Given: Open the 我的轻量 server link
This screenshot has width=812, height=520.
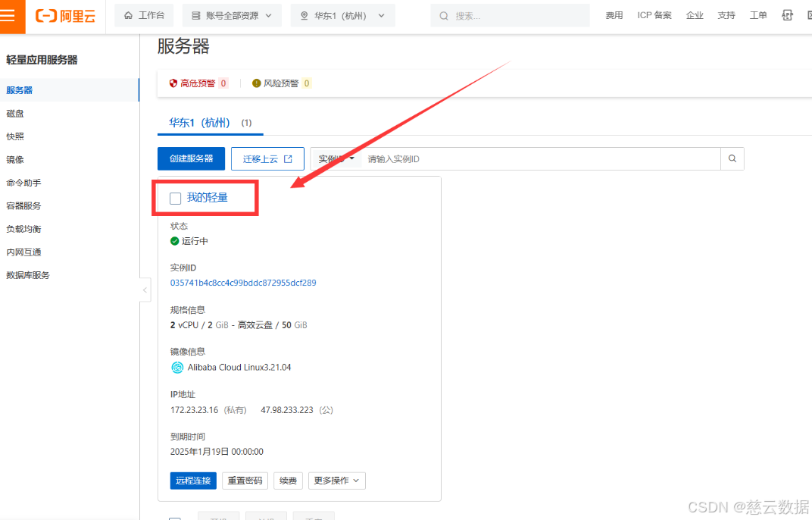Looking at the screenshot, I should pos(207,198).
